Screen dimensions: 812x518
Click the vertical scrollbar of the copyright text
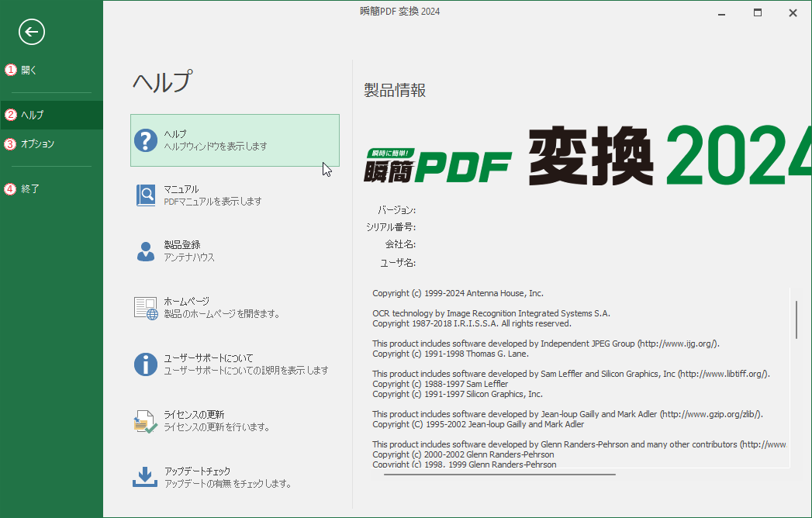(796, 319)
